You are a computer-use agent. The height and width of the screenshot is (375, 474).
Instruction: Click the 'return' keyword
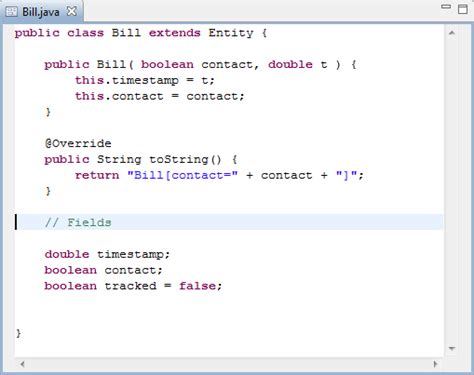click(x=97, y=175)
